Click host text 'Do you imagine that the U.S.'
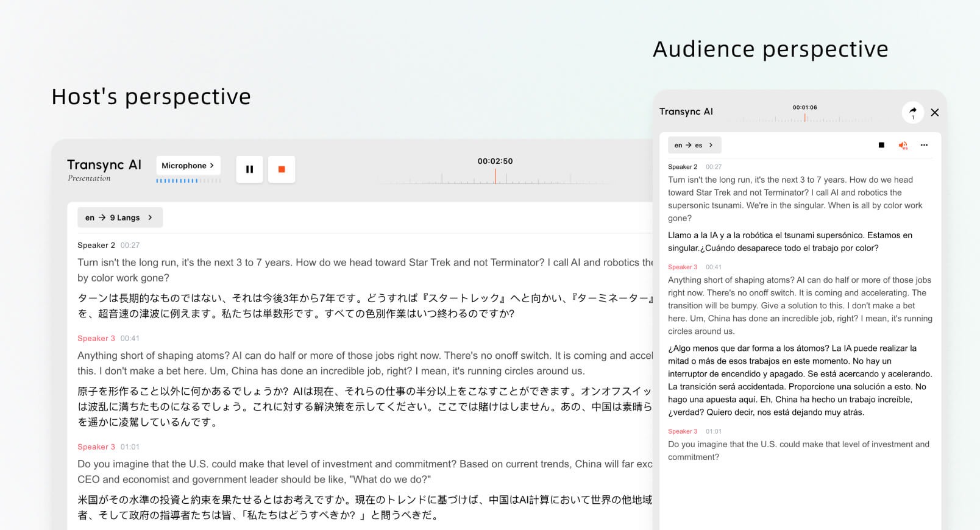 pyautogui.click(x=366, y=472)
